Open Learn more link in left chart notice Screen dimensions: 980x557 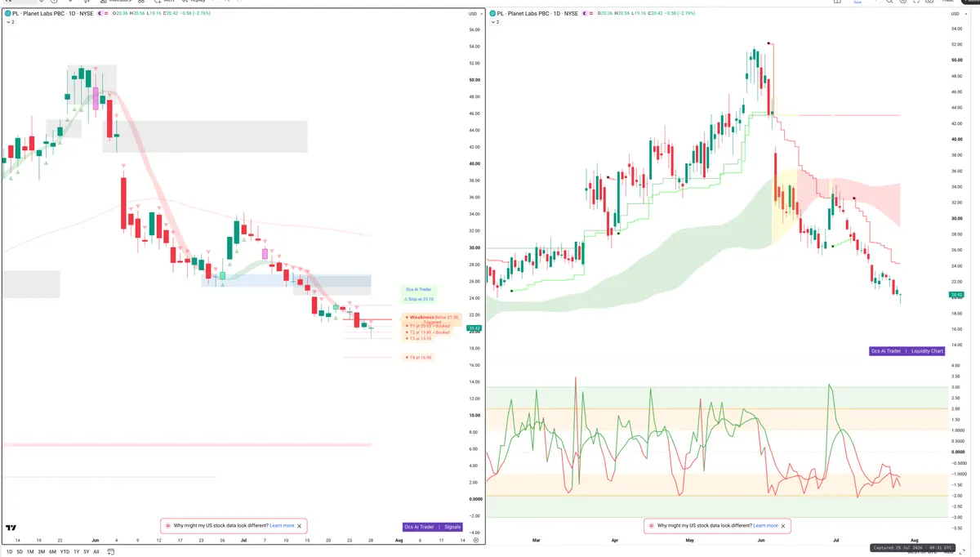click(282, 526)
